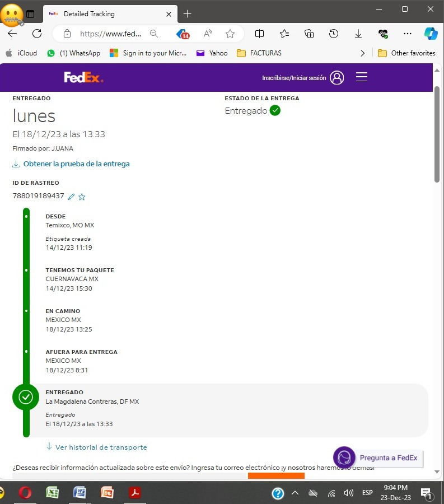This screenshot has height=504, width=444.
Task: Open Browser essentials heartbeat icon
Action: pos(383,34)
